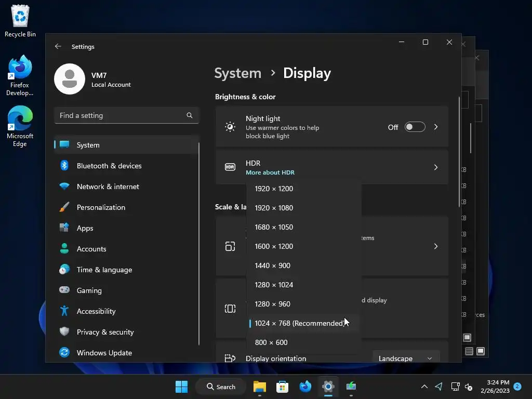Open File Explorer from the taskbar
Screen dimensions: 532x399
260,387
